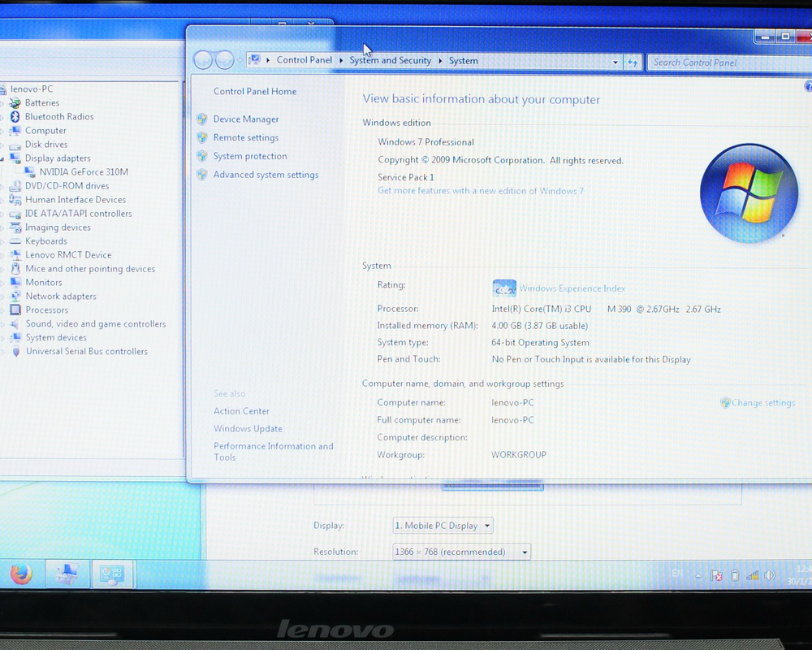Click the Sound, video and game controllers icon
Viewport: 812px width, 650px height.
pos(15,324)
